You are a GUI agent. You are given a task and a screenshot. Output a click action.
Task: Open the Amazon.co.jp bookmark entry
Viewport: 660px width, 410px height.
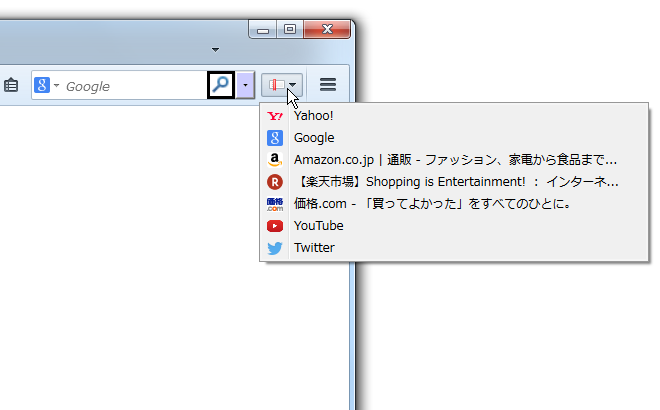point(454,160)
